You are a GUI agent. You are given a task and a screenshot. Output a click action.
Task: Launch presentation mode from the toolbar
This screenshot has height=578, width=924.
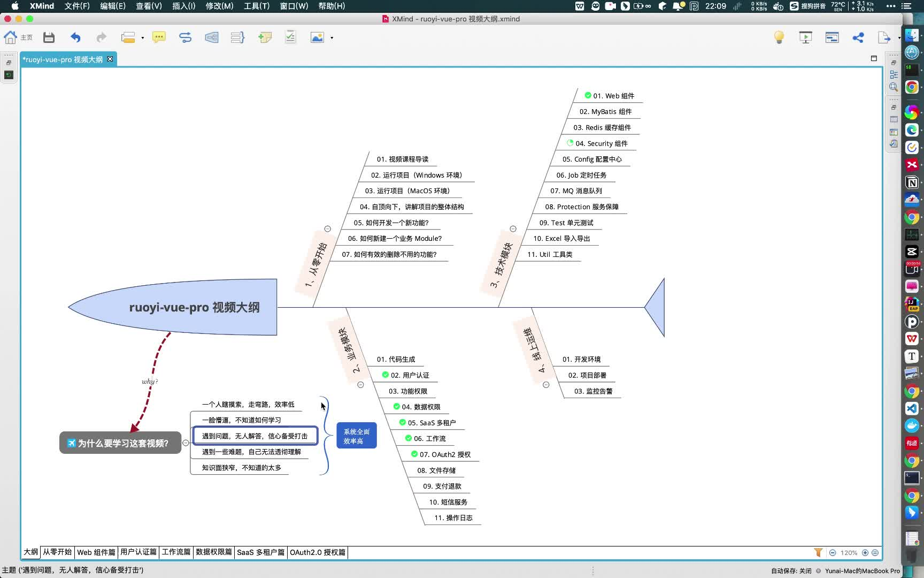pyautogui.click(x=805, y=37)
